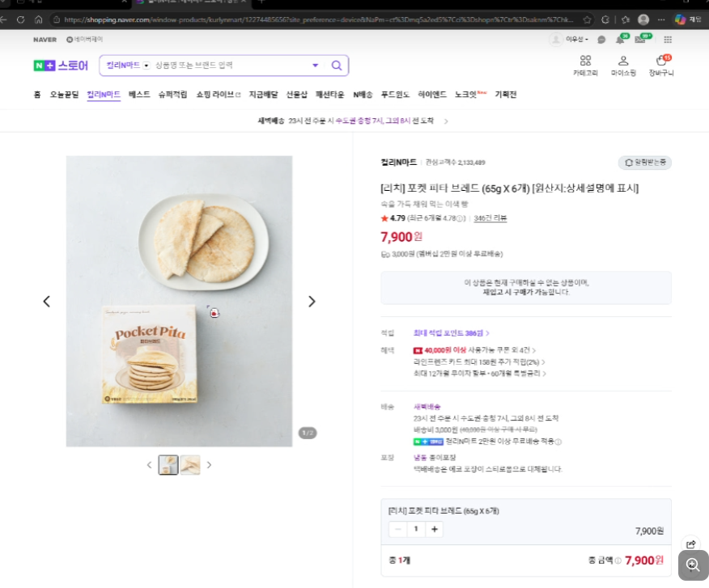709x588 pixels.
Task: Open the 새벽배송 delivery notice banner
Action: pos(353,121)
